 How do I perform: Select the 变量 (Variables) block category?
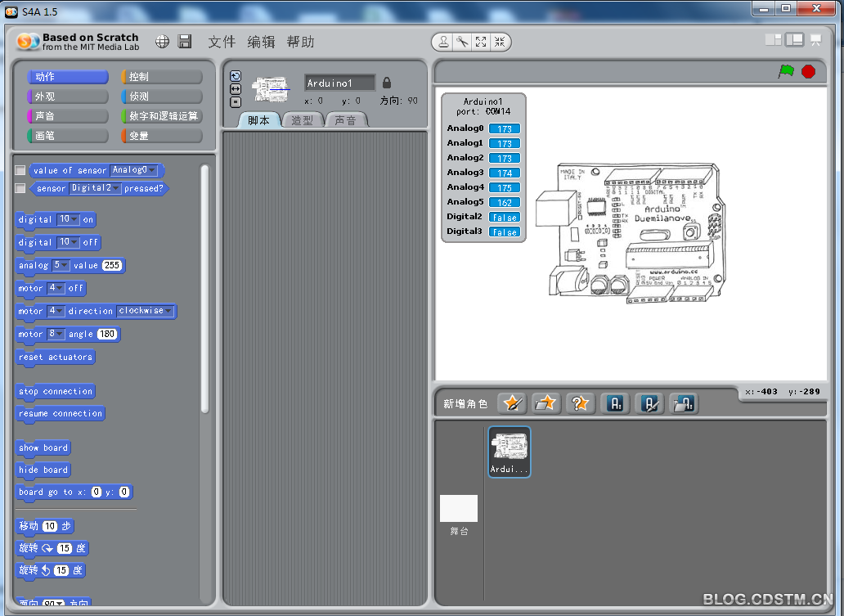[161, 136]
